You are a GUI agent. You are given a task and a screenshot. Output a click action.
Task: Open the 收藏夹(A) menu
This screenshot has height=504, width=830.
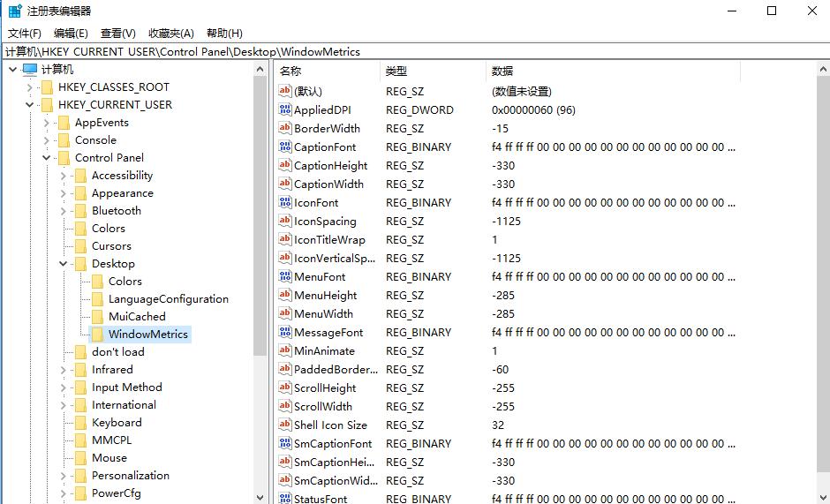(x=171, y=34)
